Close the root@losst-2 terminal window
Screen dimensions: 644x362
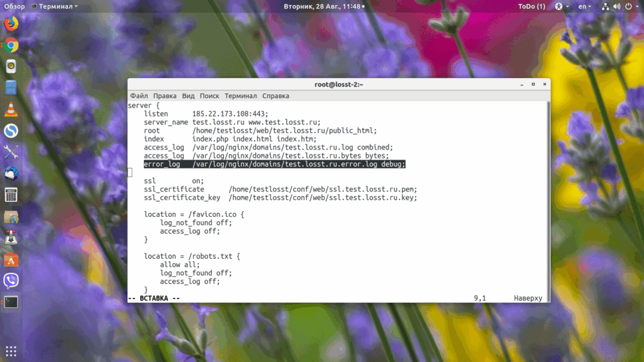pyautogui.click(x=545, y=84)
